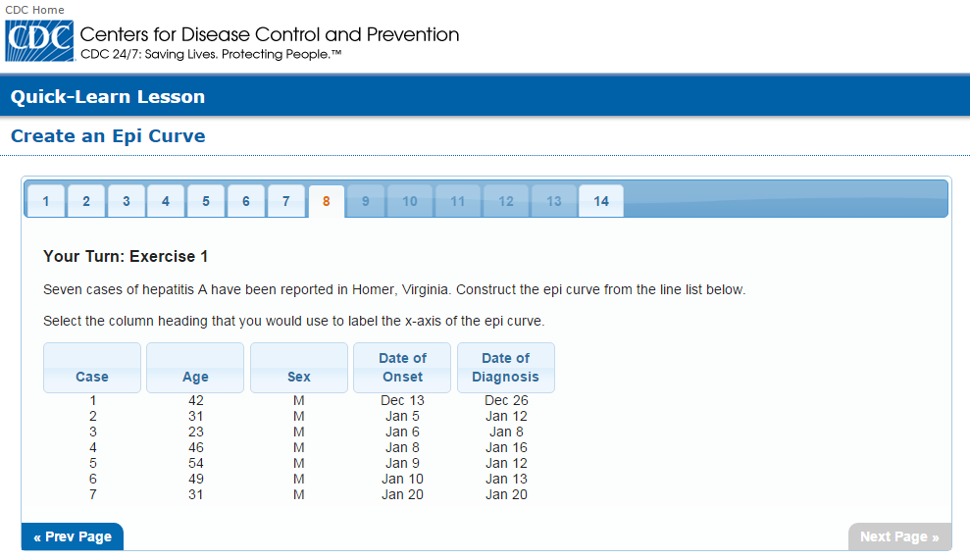
Task: Jump to lesson page tab 14
Action: pyautogui.click(x=601, y=201)
